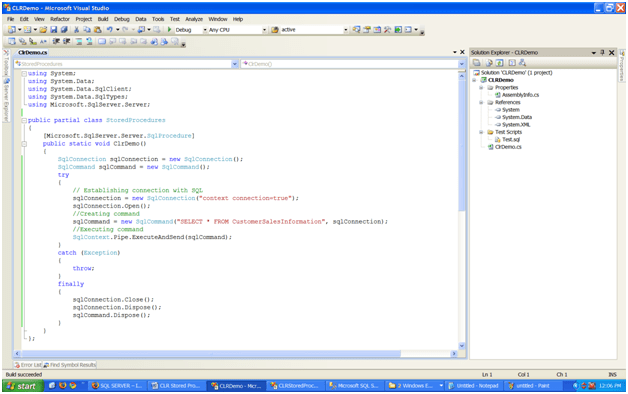The width and height of the screenshot is (628, 394).
Task: Toggle a bookmark on the current line
Action: tap(102, 41)
